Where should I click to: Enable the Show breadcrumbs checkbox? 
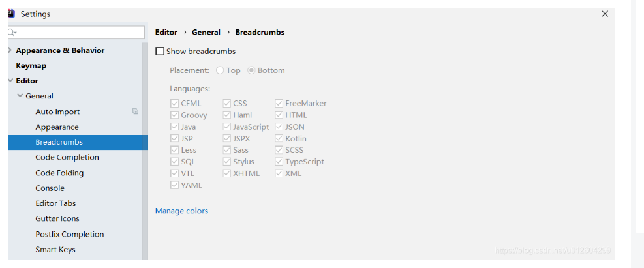click(x=159, y=52)
